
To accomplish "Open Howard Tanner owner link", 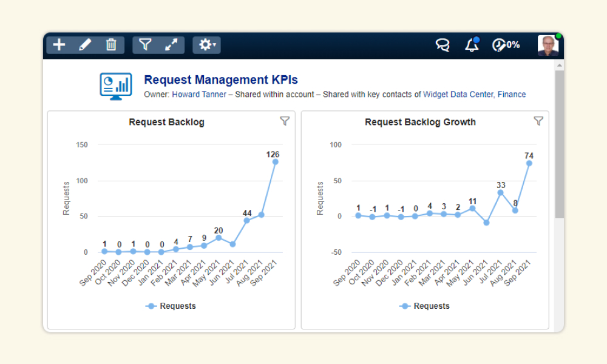I will pos(199,95).
